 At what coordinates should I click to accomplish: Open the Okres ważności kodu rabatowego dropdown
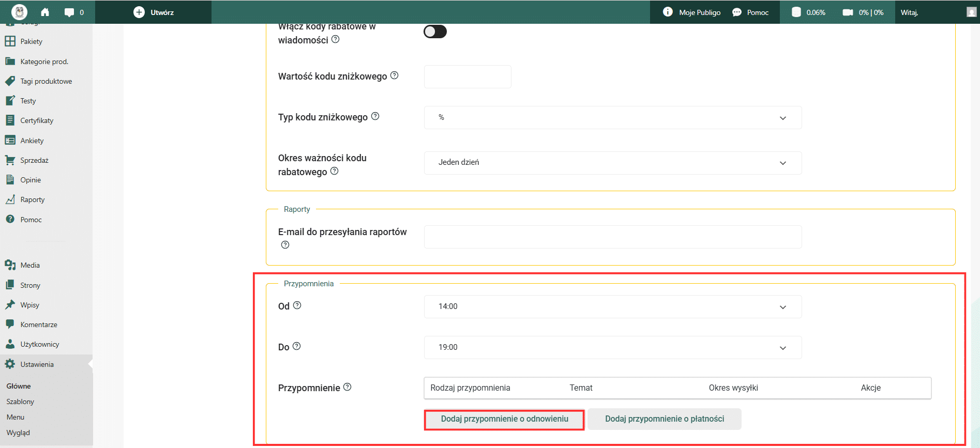tap(613, 163)
